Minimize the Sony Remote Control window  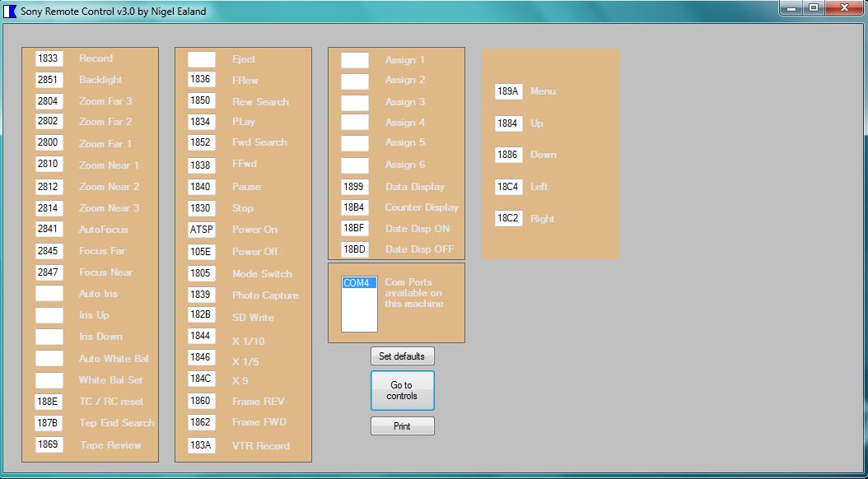[791, 7]
